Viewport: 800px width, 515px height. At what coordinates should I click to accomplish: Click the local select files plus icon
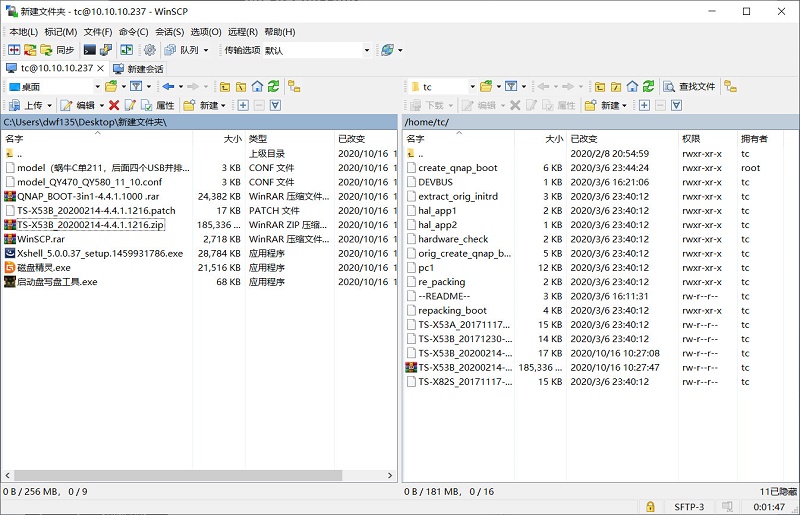243,105
